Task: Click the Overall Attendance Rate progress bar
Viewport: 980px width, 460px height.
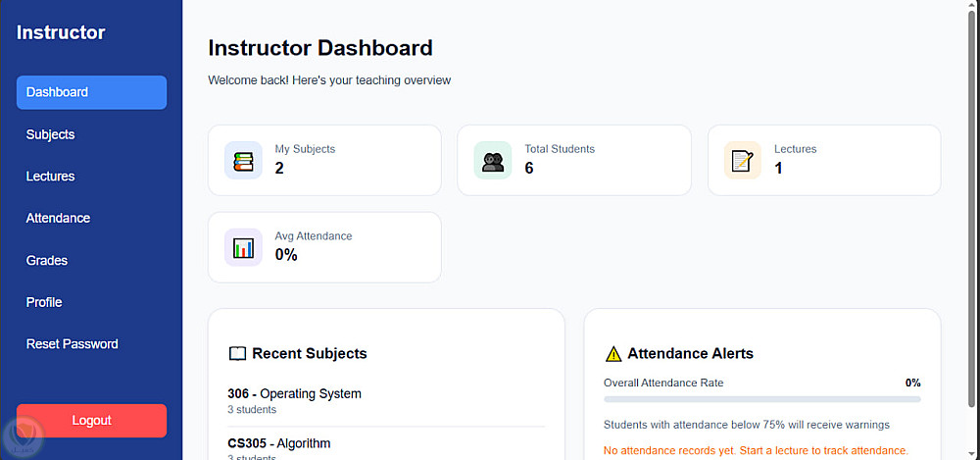Action: (x=761, y=399)
